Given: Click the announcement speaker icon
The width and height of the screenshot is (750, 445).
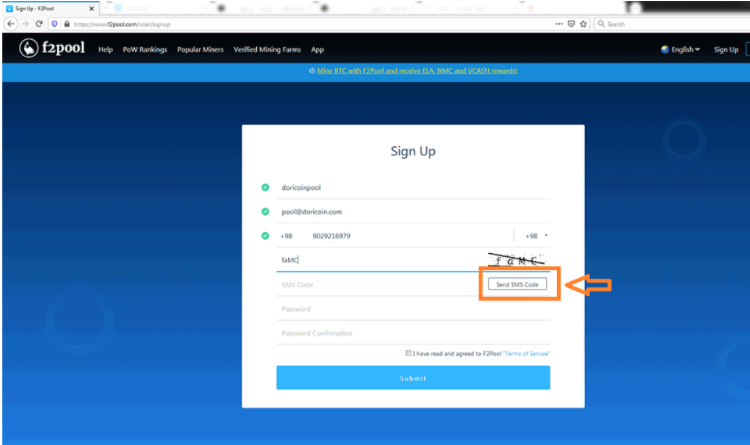Looking at the screenshot, I should pos(312,71).
